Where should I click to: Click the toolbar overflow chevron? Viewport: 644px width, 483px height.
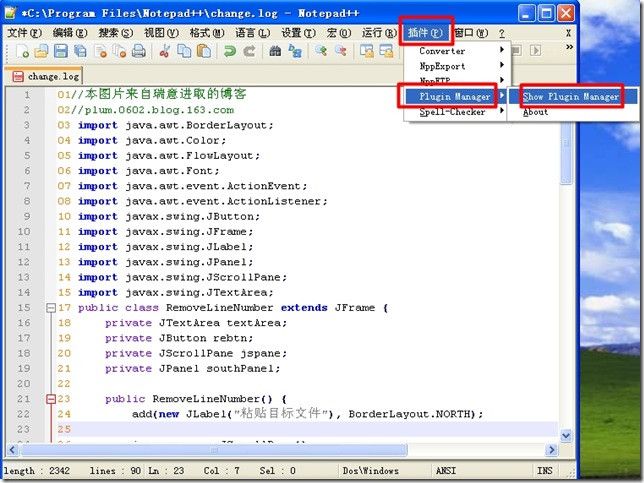569,47
